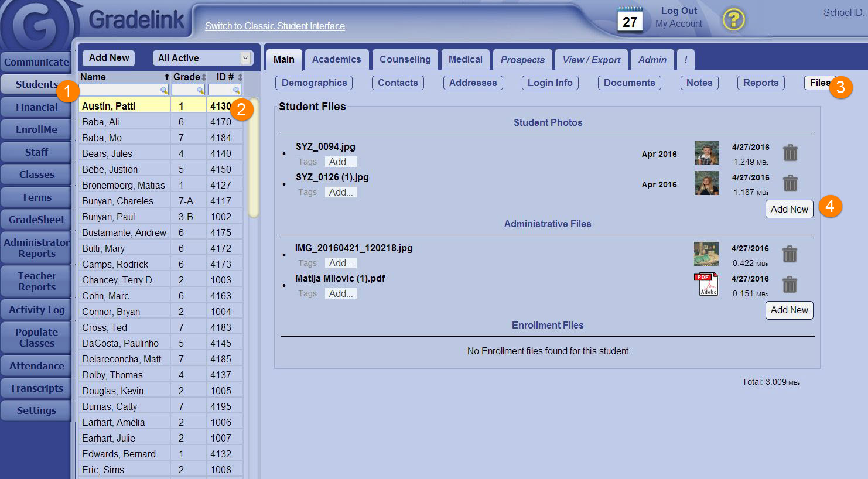The height and width of the screenshot is (479, 868).
Task: Remove IMG_20160421_120218.jpg using its trash icon
Action: click(x=790, y=254)
